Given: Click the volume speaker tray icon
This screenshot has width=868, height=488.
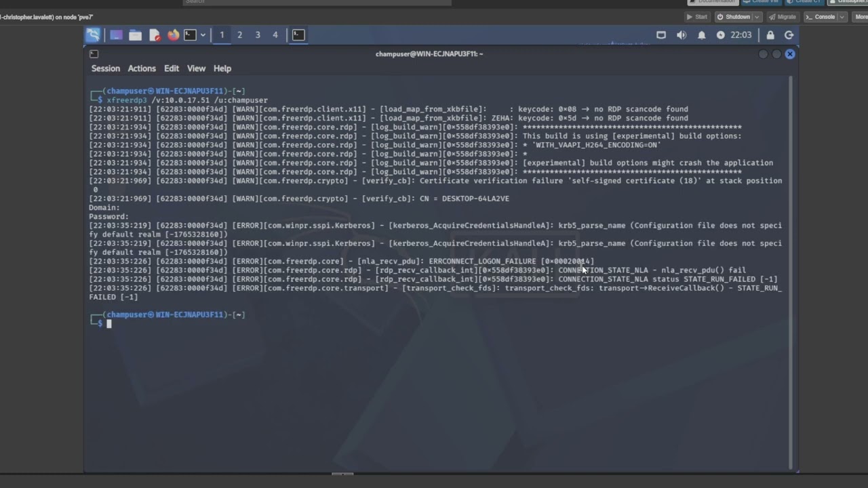Looking at the screenshot, I should [682, 35].
